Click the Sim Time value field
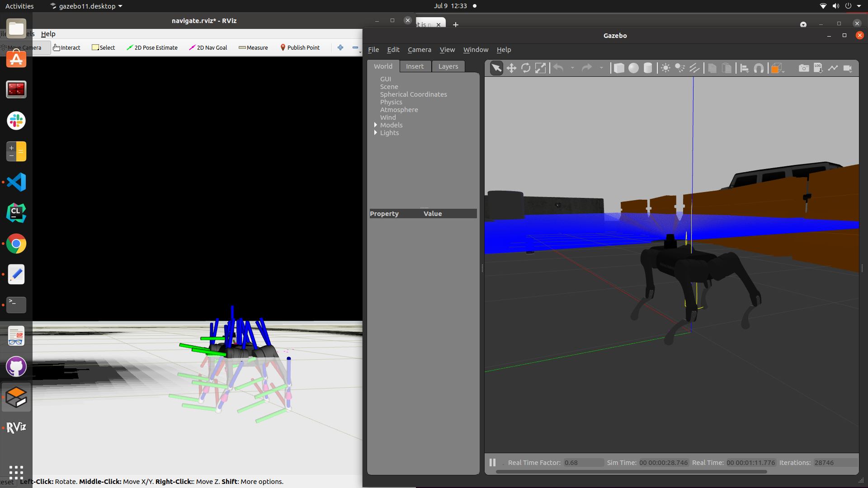The width and height of the screenshot is (868, 488). coord(663,463)
